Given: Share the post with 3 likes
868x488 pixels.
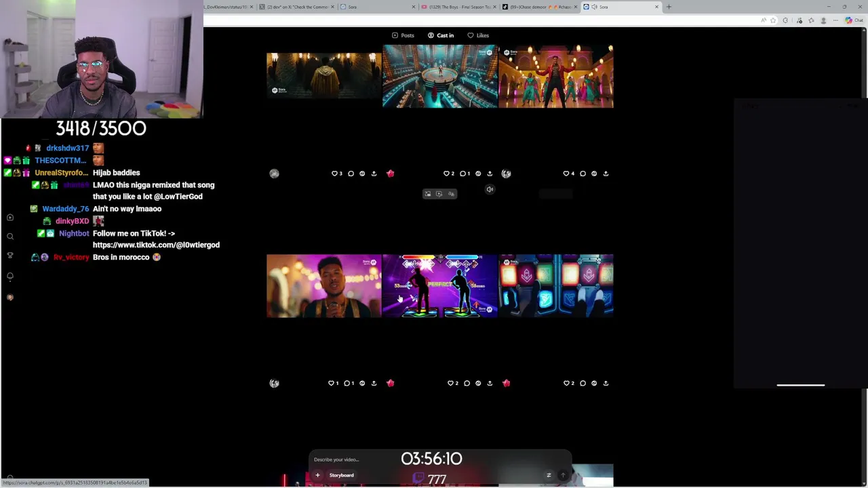Looking at the screenshot, I should (374, 174).
